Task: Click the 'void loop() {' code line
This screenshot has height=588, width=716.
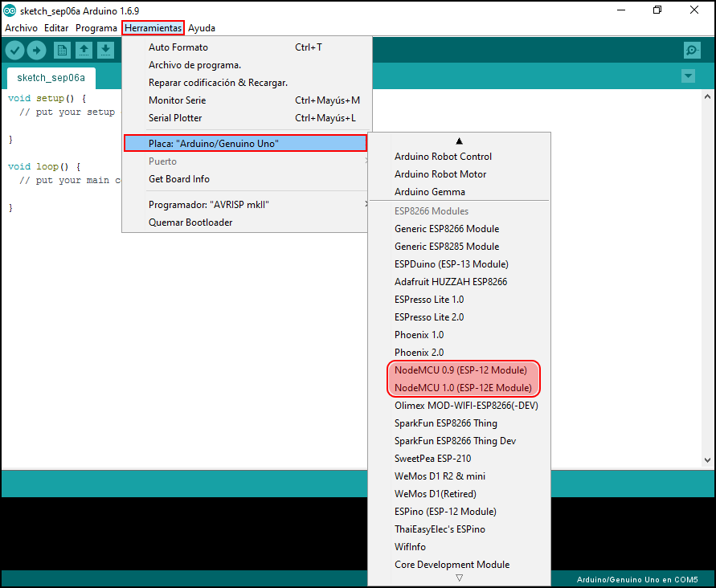Action: coord(44,166)
